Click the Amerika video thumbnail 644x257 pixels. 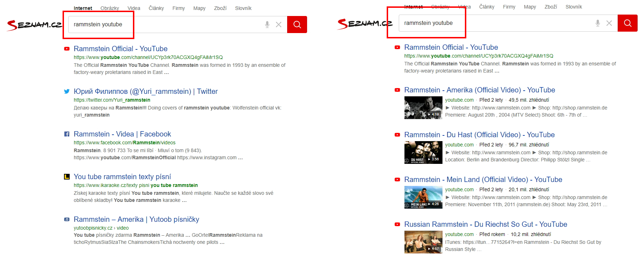click(423, 108)
